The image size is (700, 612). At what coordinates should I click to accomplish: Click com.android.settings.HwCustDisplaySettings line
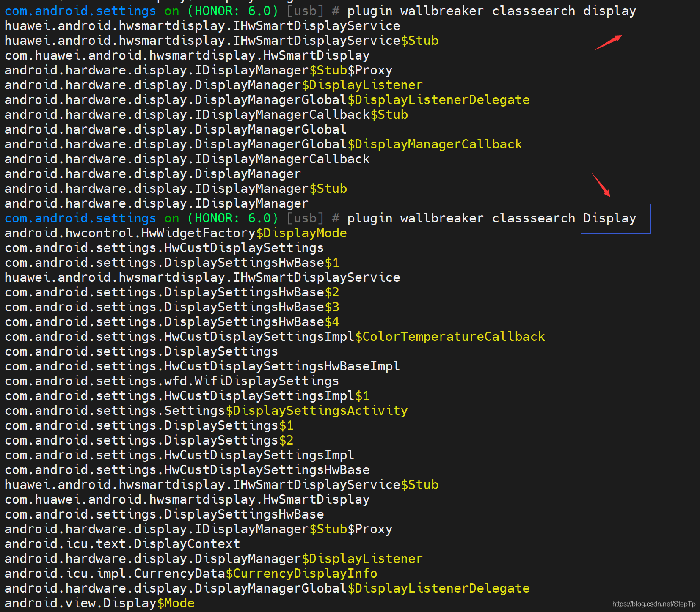pyautogui.click(x=164, y=248)
